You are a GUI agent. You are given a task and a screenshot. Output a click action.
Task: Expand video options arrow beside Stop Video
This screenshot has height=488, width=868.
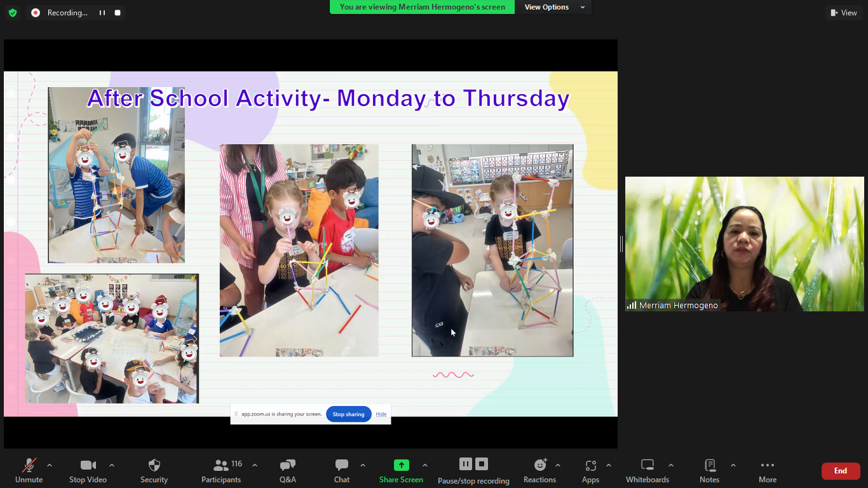pos(112,465)
